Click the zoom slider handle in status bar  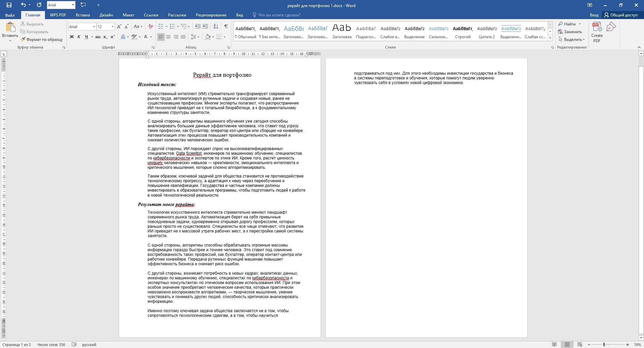click(604, 344)
